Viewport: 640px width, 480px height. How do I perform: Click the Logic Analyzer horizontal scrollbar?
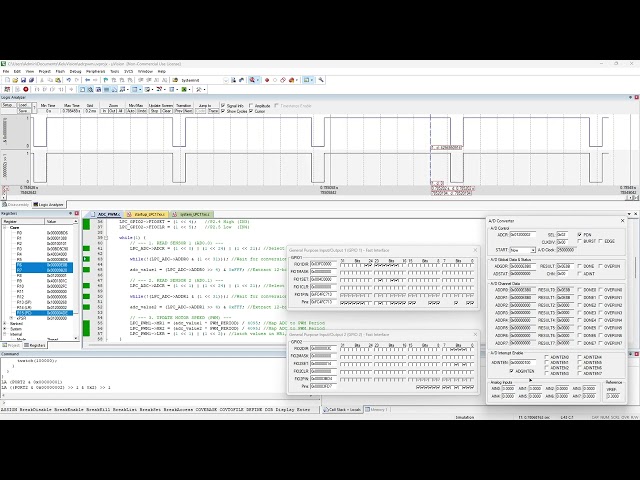pyautogui.click(x=318, y=198)
